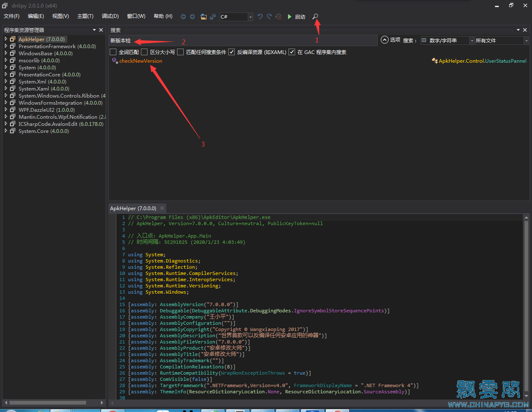
Task: Close the assembly explorer panel
Action: 101,30
